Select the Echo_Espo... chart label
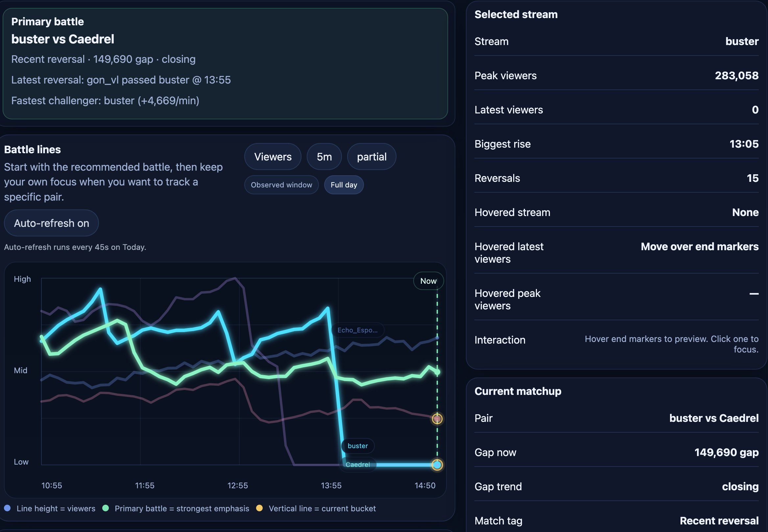768x532 pixels. click(x=357, y=330)
